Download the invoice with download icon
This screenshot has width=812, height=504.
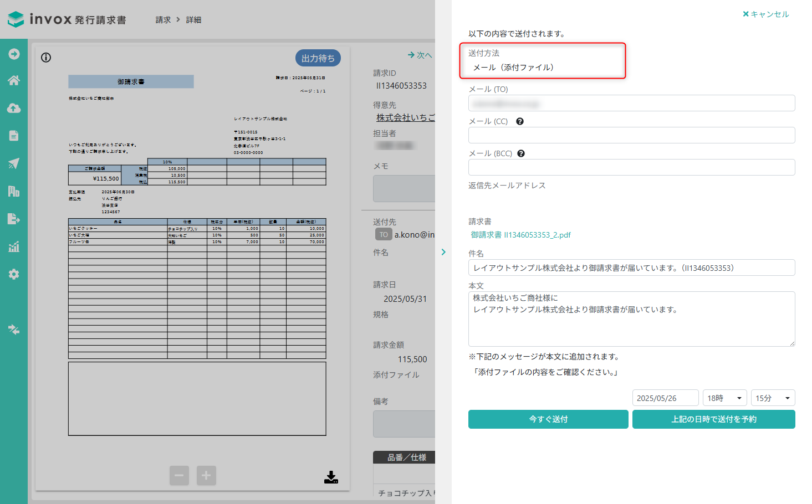click(331, 477)
